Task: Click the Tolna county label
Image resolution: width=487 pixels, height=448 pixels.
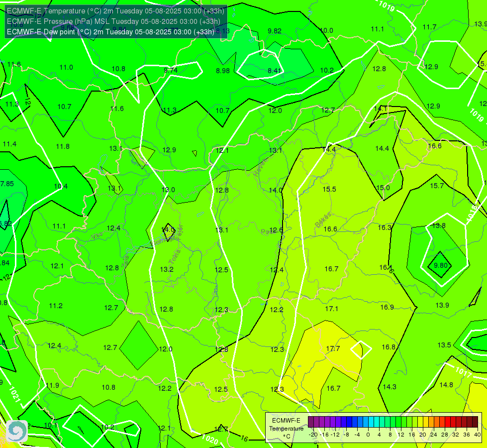Action: (175, 257)
